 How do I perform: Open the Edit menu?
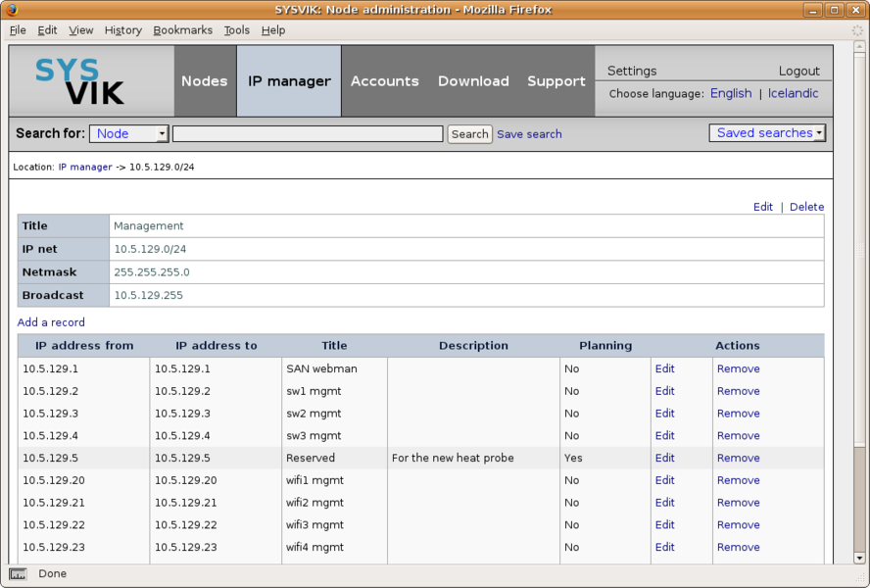coord(47,30)
